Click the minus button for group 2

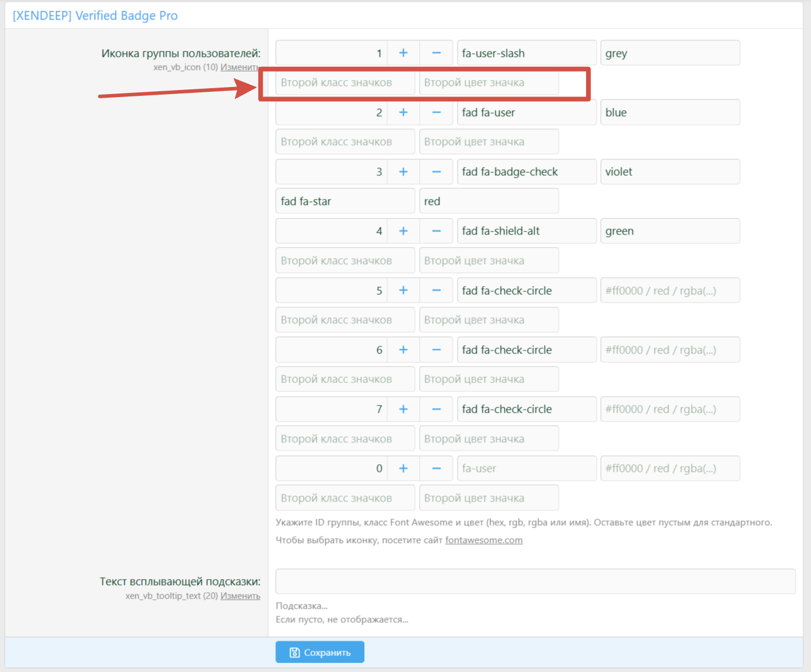coord(436,112)
